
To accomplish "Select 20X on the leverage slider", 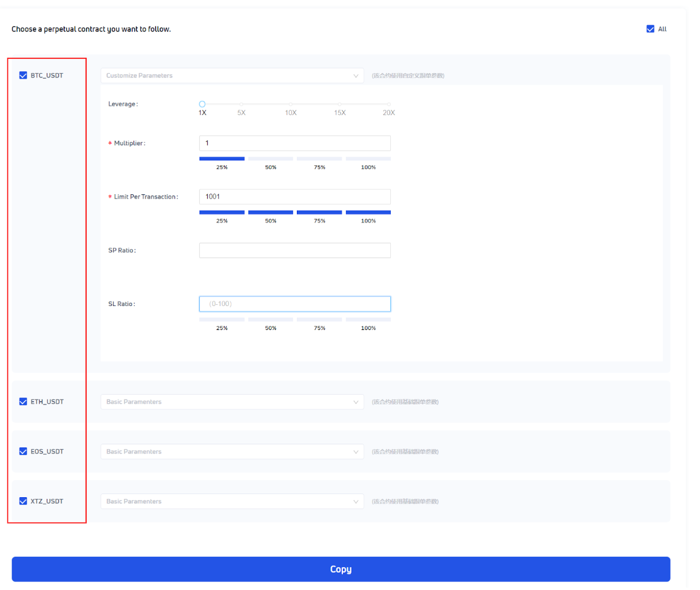I will (x=388, y=104).
